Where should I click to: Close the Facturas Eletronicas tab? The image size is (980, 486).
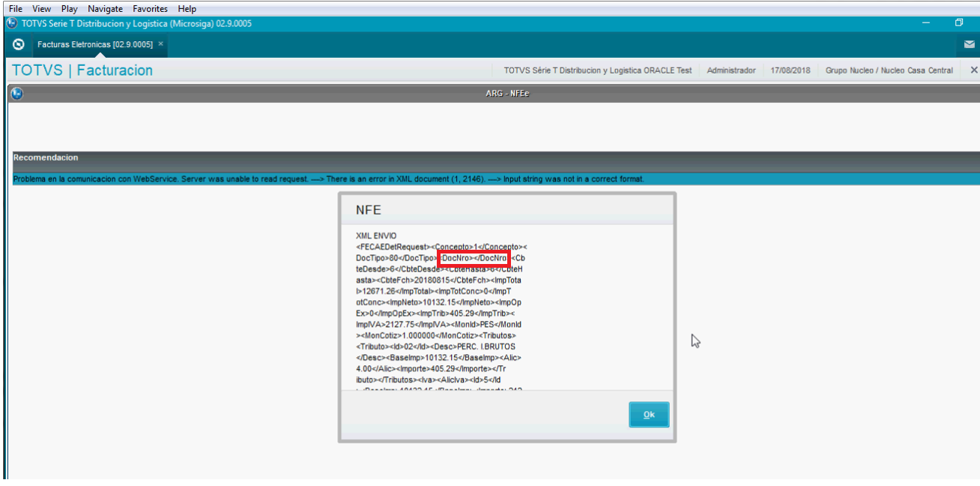[x=161, y=44]
